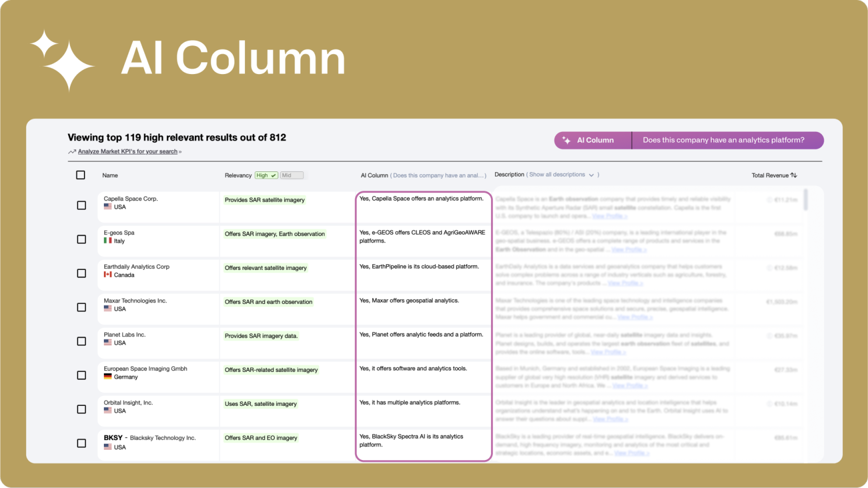868x488 pixels.
Task: Open Planet Labs Inc. company name
Action: click(125, 335)
